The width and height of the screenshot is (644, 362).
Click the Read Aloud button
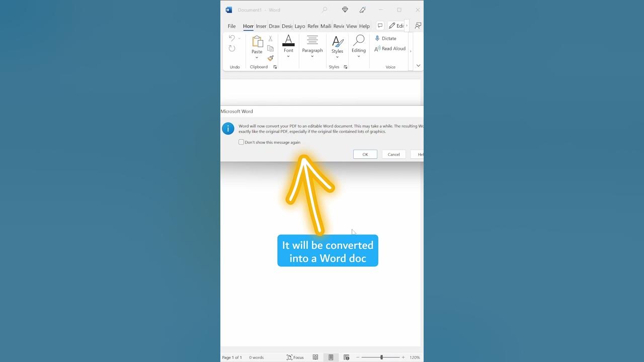tap(390, 49)
